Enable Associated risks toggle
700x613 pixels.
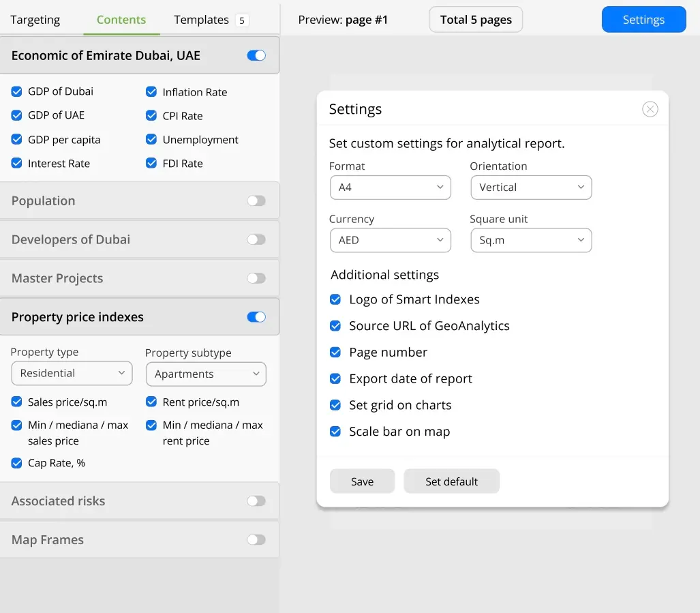tap(256, 501)
